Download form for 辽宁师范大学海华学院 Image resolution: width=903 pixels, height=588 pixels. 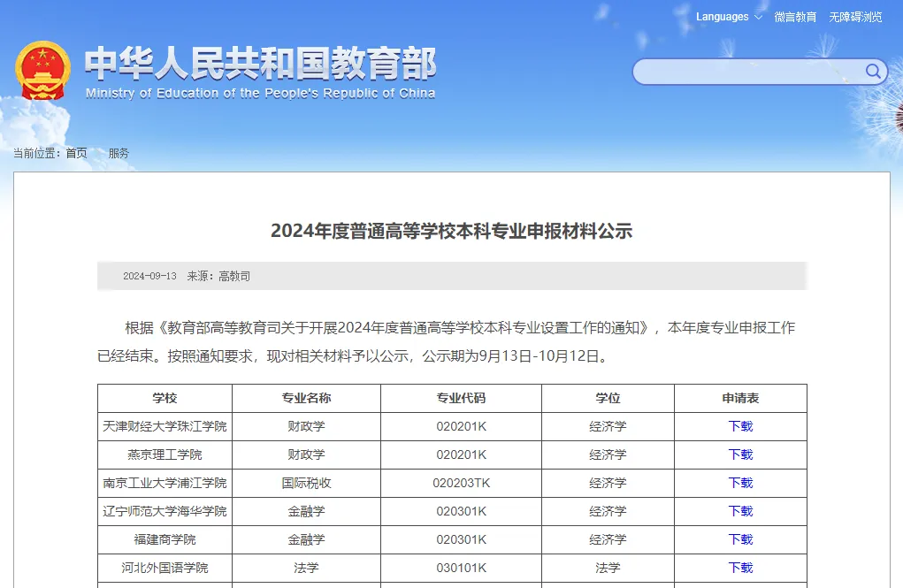point(740,511)
